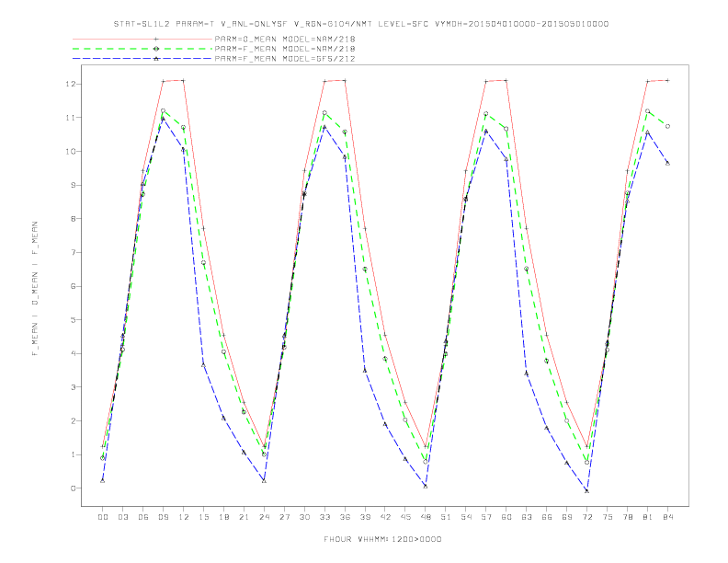Click x-axis tick label 27

tap(284, 517)
